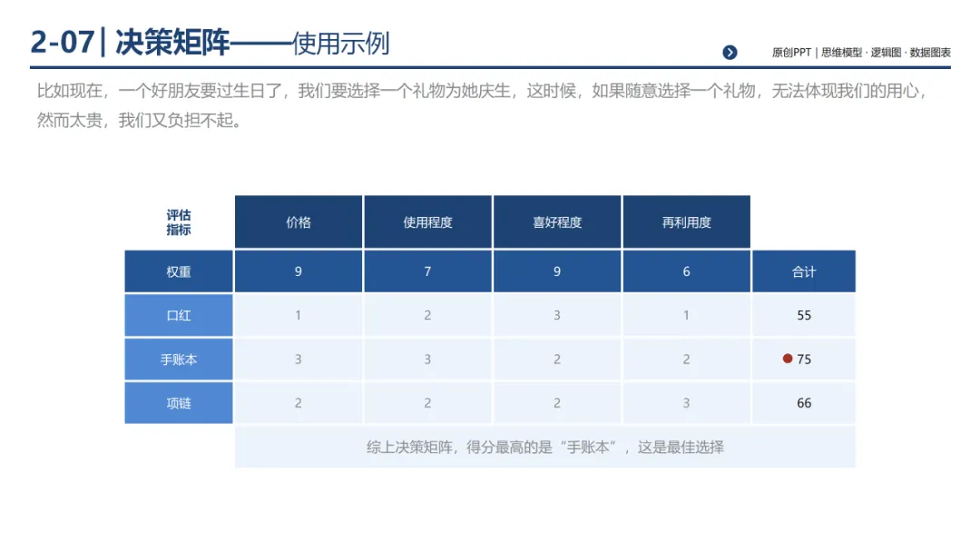Select the total score 55 cell
The width and height of the screenshot is (980, 552).
pos(804,315)
